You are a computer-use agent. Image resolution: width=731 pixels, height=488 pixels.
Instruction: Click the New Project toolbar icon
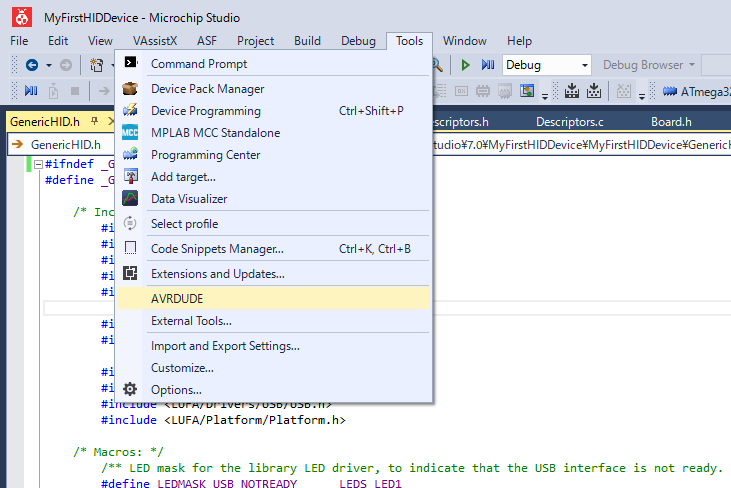97,65
